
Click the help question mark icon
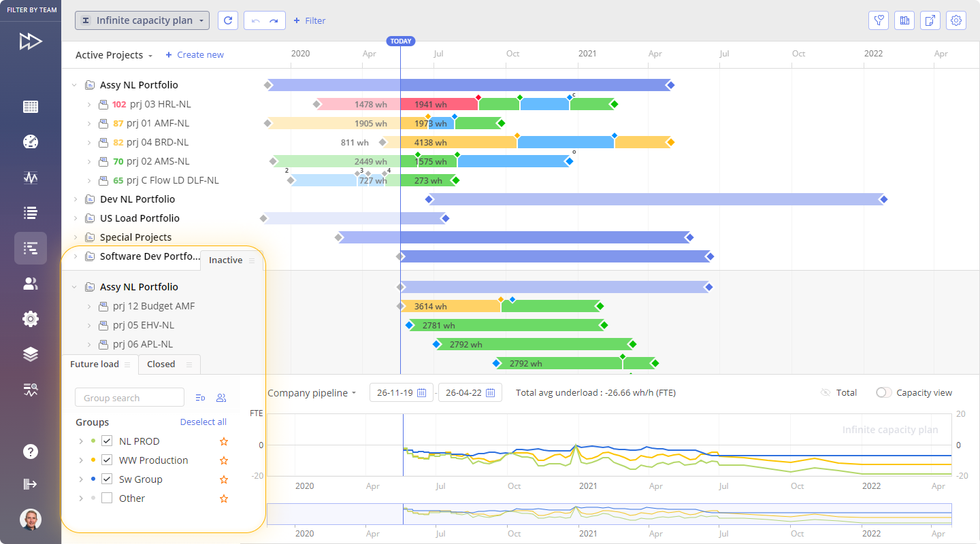30,452
